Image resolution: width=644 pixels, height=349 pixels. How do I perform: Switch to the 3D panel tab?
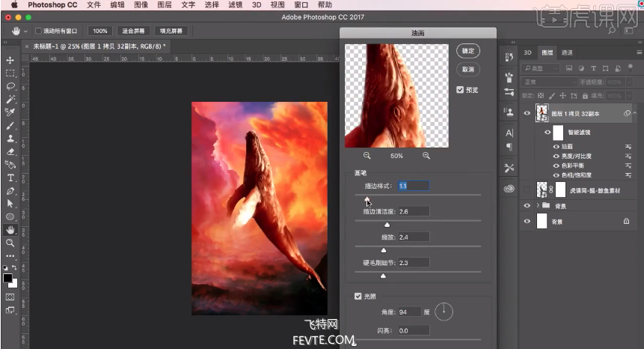(528, 52)
